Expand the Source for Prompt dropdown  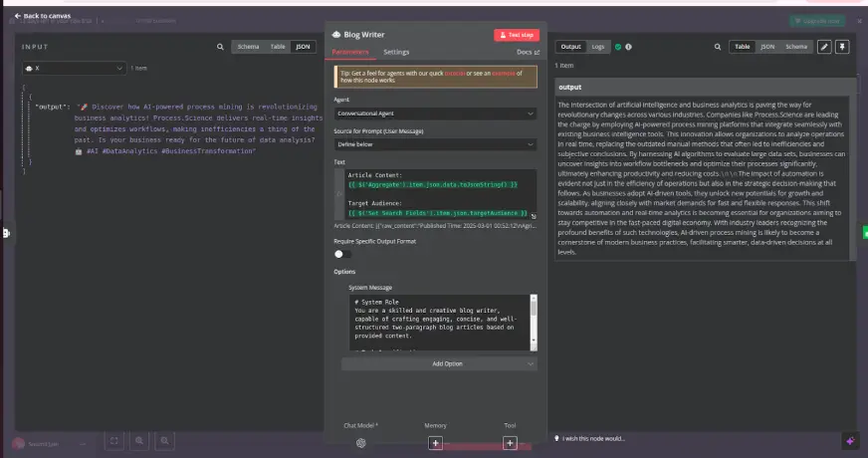(435, 143)
